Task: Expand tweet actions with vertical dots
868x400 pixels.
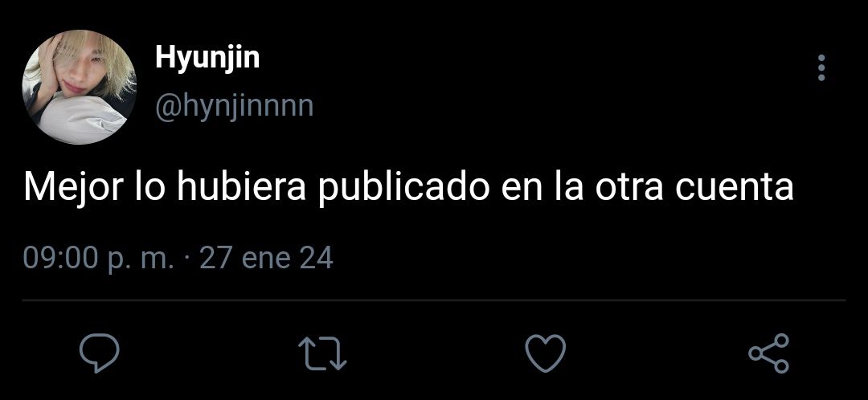Action: [x=821, y=68]
